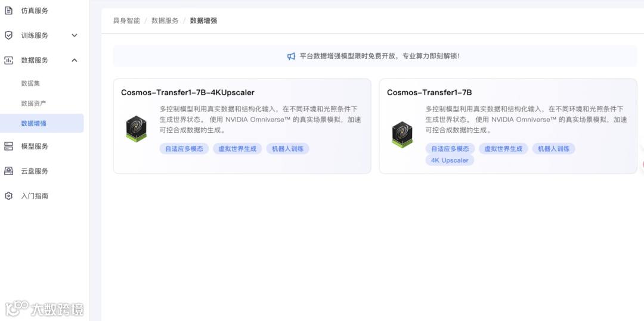
Task: Open the Cosmos-Transfer1-7B-4KUpscaler card title
Action: point(188,92)
